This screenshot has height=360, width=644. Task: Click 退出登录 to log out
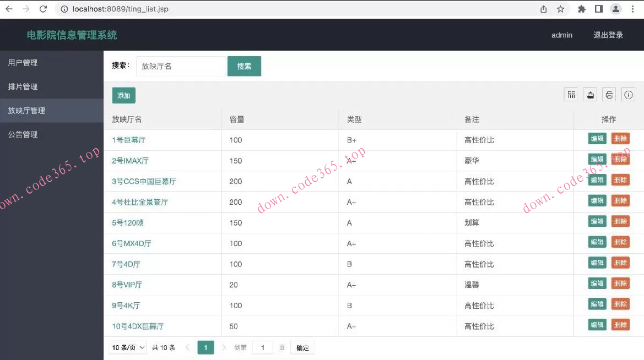tap(608, 35)
